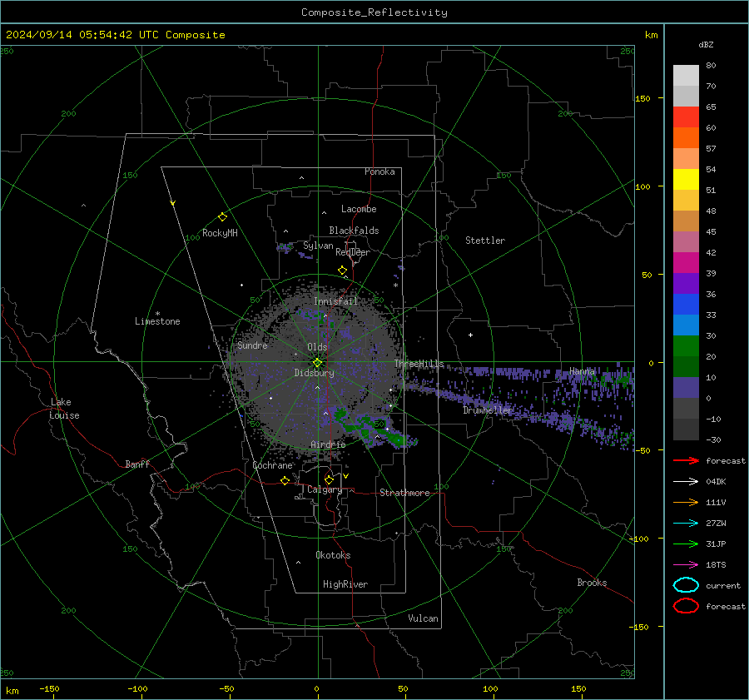Click yellow diamond radar-center marker at Didsbury
Screen dimensions: 749x700
[x=317, y=363]
